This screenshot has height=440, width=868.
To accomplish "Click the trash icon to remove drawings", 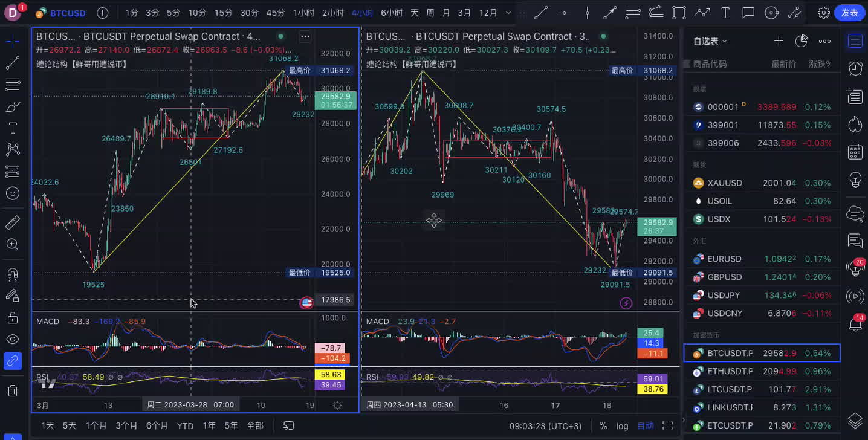I will pos(12,391).
